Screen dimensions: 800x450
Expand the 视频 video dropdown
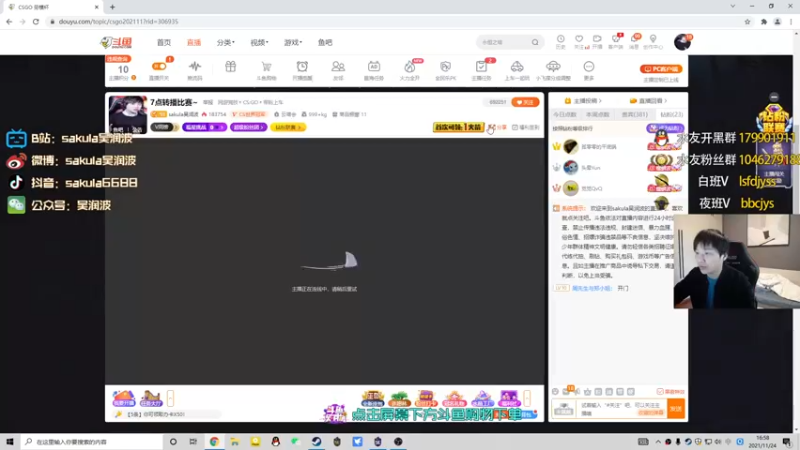pos(259,42)
